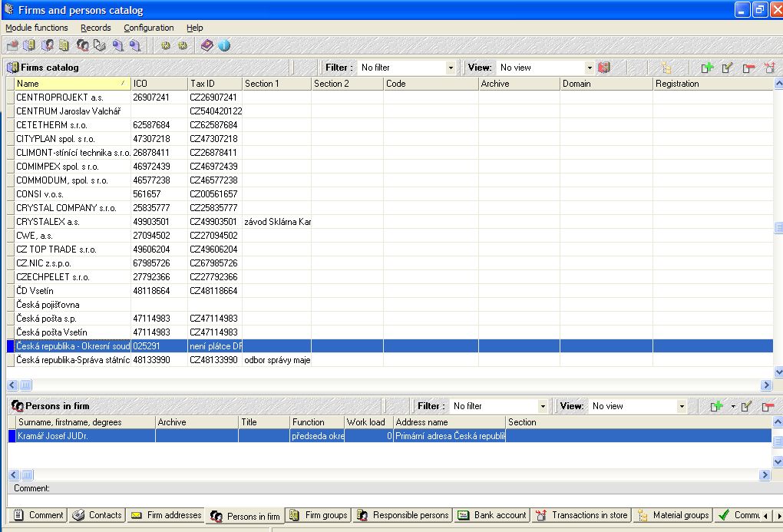Select the Kramář Josef JUDr. person row
This screenshot has height=532, width=783.
tap(389, 436)
